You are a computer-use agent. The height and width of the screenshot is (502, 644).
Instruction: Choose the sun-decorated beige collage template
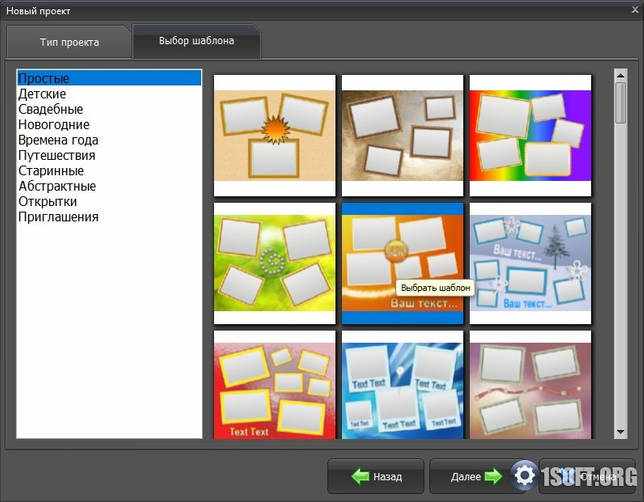click(275, 136)
